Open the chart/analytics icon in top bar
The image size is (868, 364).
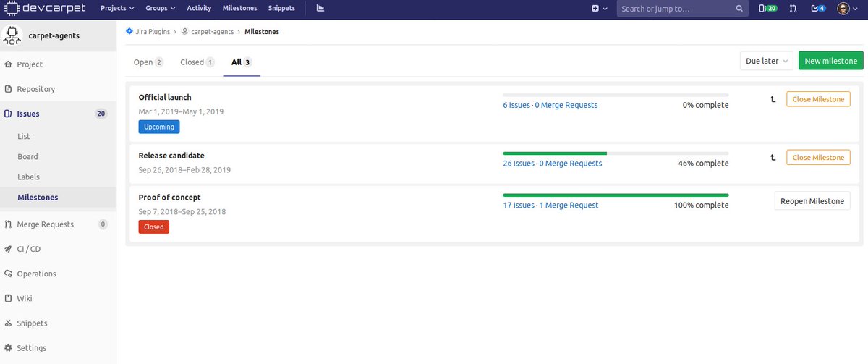(320, 9)
